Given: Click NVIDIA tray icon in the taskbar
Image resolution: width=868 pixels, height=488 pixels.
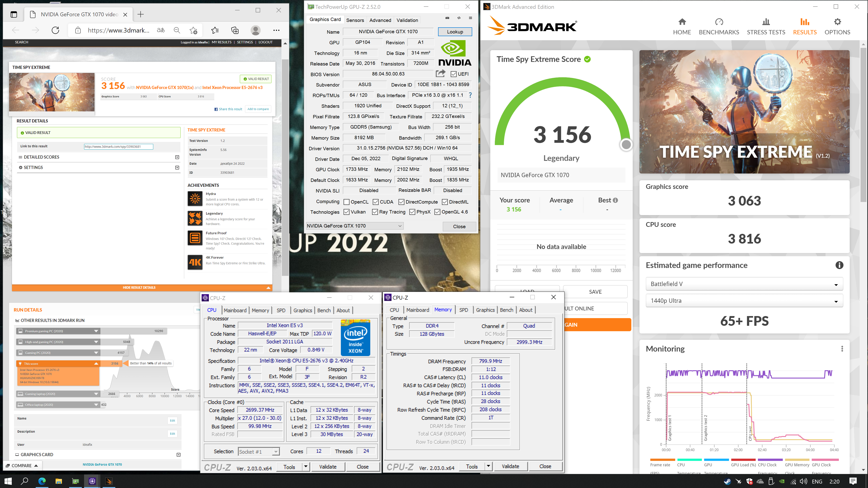Looking at the screenshot, I should coord(782,481).
